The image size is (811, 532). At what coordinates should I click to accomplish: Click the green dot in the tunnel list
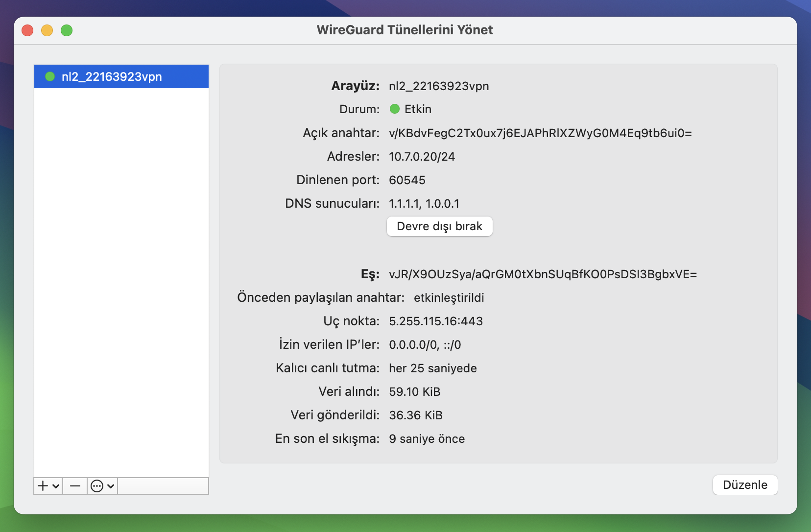50,76
